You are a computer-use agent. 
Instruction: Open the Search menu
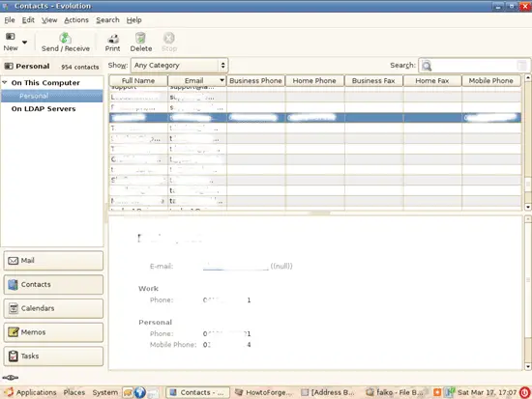[107, 20]
